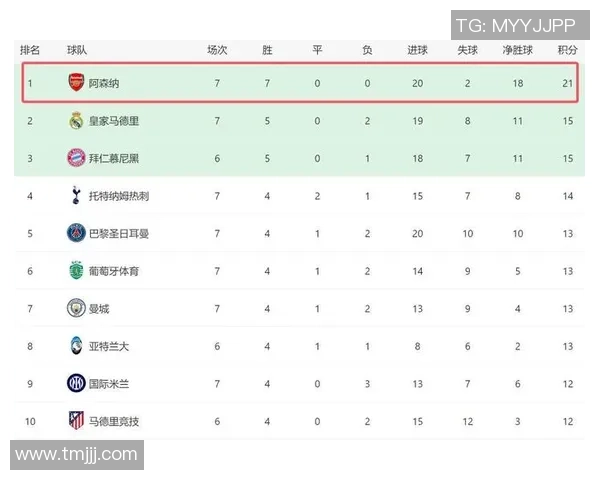The width and height of the screenshot is (600, 480).
Task: Visit the www.tmjjj.com watermark link
Action: [x=76, y=455]
